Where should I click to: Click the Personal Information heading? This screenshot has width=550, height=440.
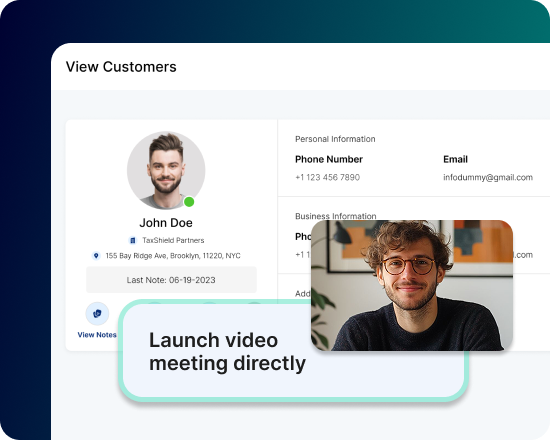[x=335, y=139]
